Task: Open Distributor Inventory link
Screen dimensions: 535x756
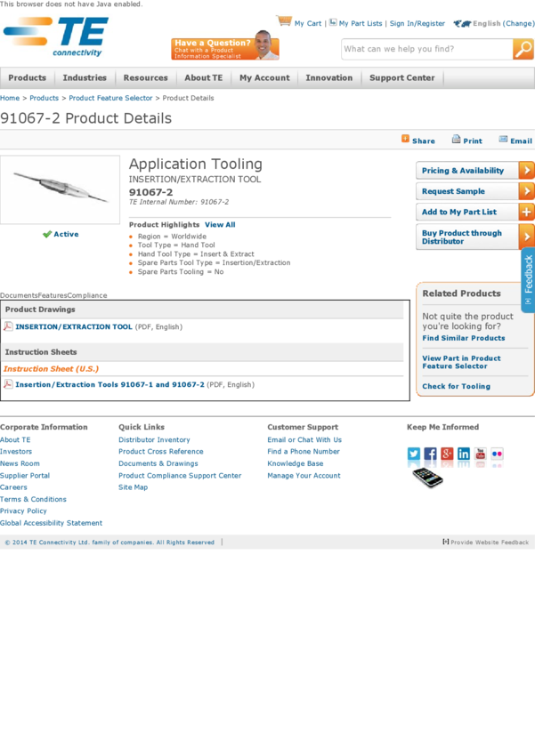Action: click(154, 439)
